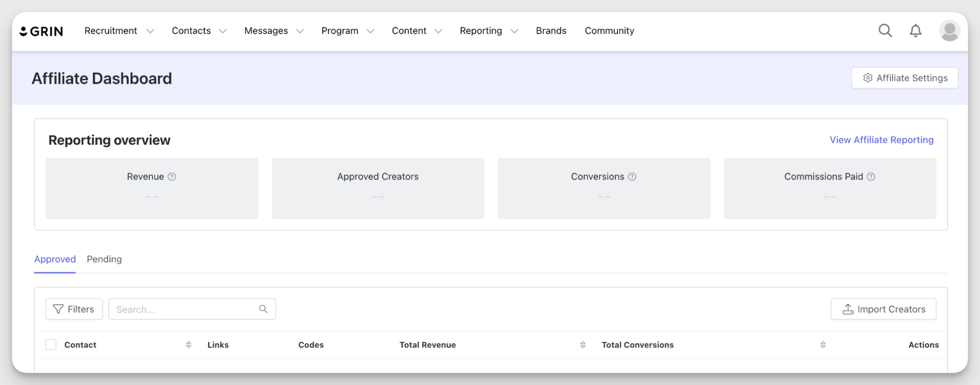The width and height of the screenshot is (980, 385).
Task: Expand the Program menu chevron
Action: tap(370, 31)
